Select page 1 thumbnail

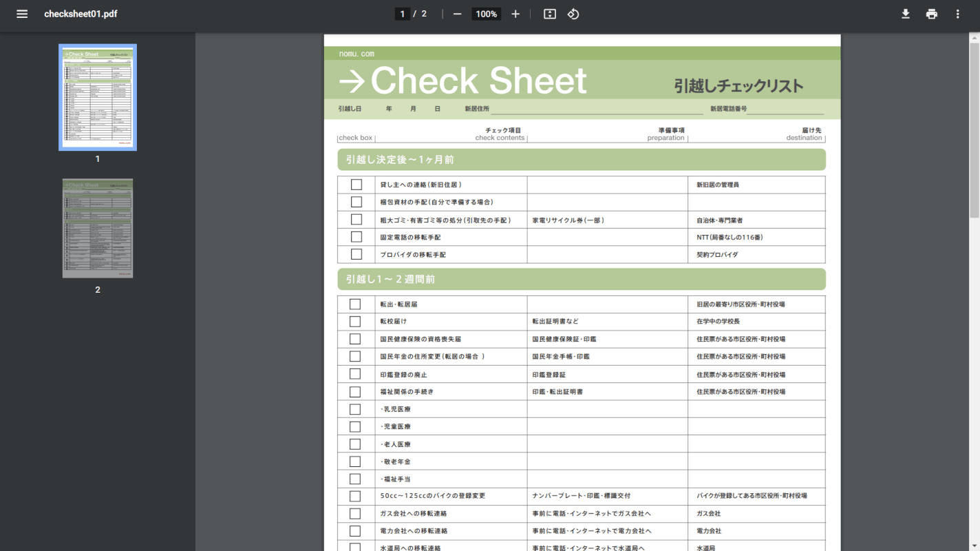[98, 97]
